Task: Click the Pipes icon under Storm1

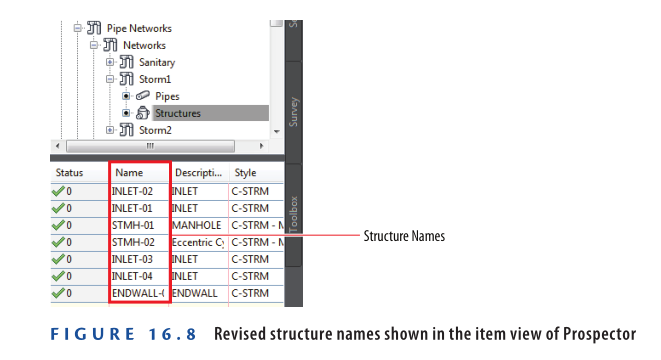Action: point(142,96)
